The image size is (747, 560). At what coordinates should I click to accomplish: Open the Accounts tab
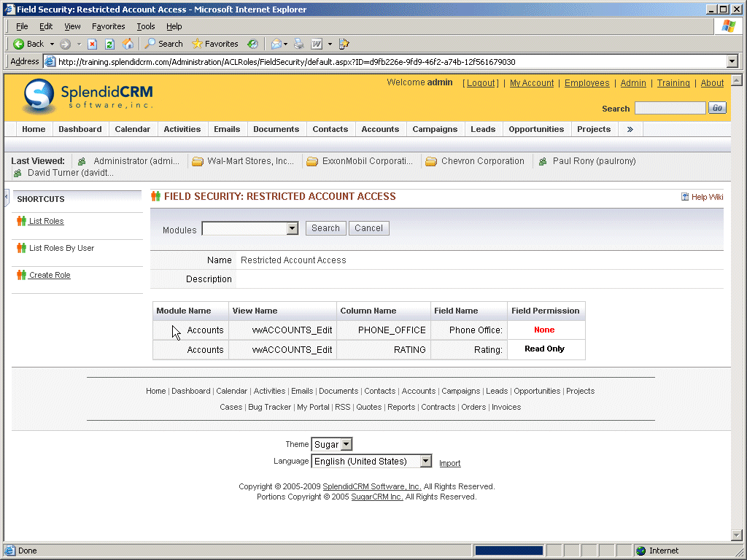(380, 129)
